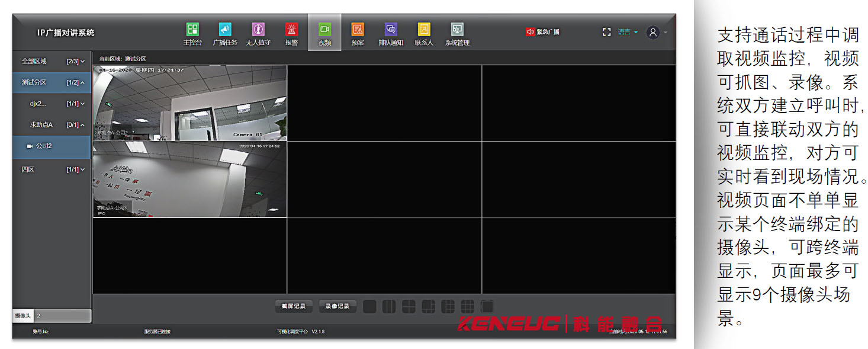Switch to three-column video layout
This screenshot has height=349, width=868.
[x=389, y=306]
